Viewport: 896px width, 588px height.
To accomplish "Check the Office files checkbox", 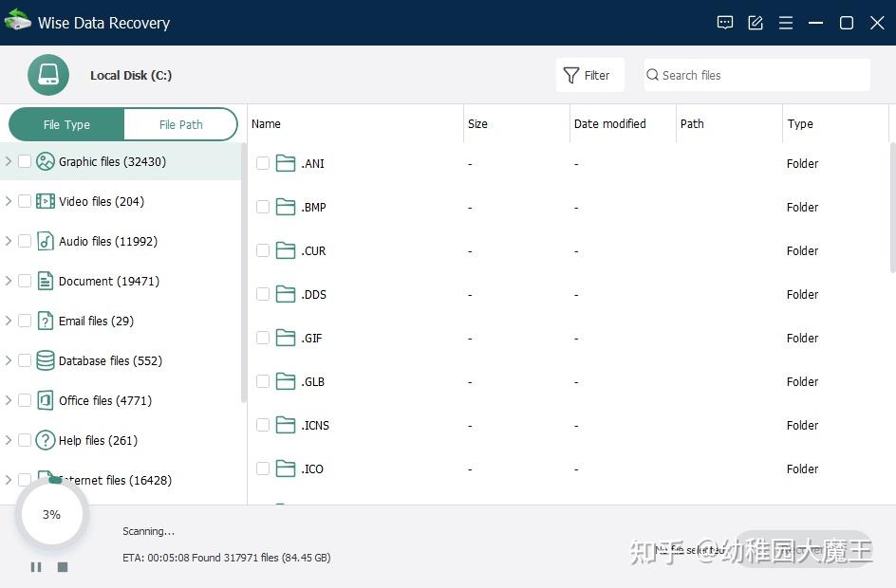I will (x=24, y=401).
